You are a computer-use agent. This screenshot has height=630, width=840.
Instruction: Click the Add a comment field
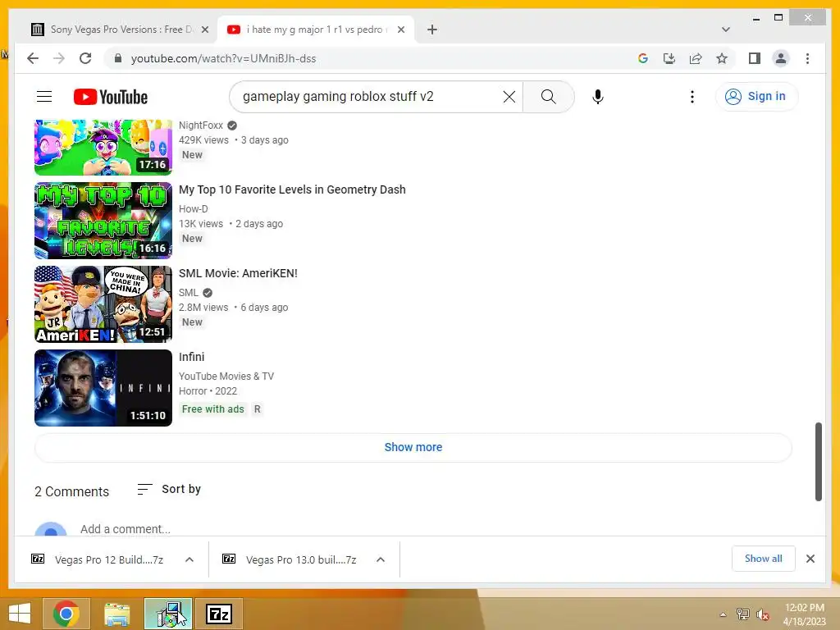click(126, 529)
